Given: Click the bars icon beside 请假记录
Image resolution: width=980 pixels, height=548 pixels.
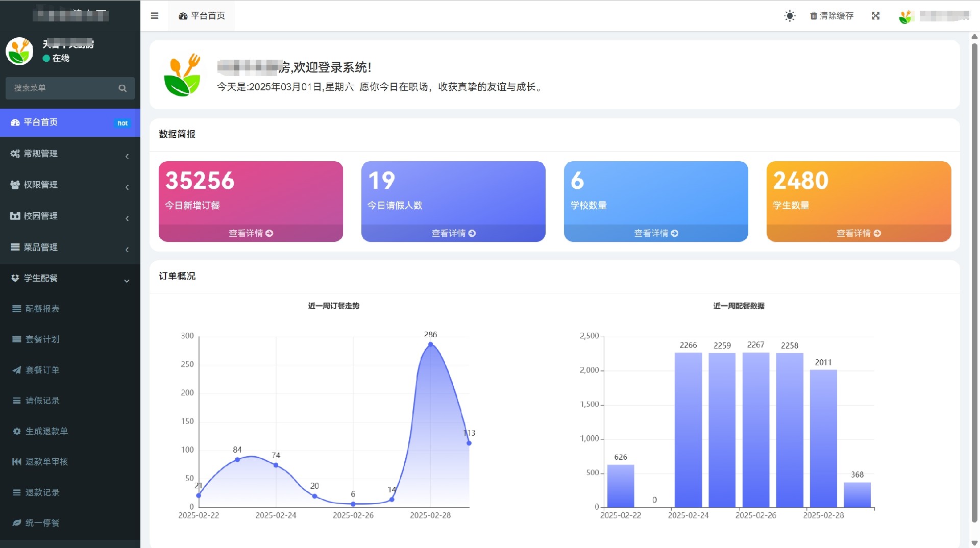Looking at the screenshot, I should pos(17,401).
